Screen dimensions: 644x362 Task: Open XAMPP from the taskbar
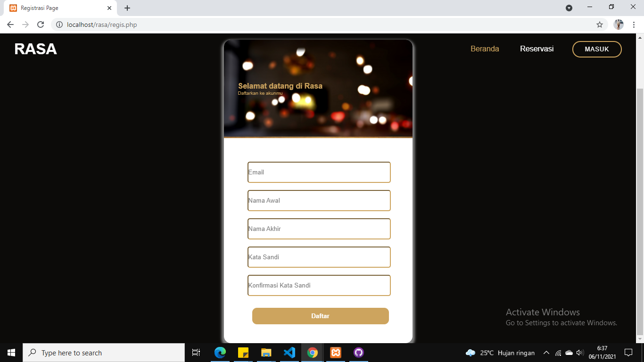click(x=336, y=353)
